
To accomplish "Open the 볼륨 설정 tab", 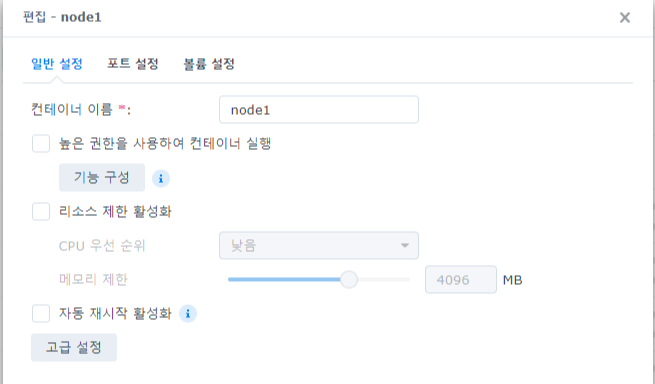I will click(x=209, y=64).
